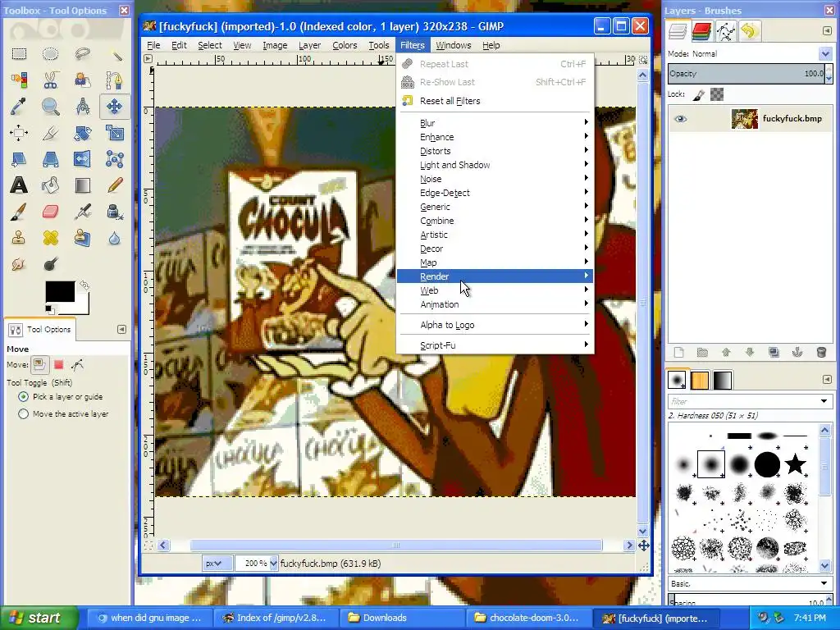Select the Ink tool
The width and height of the screenshot is (840, 630).
pos(114,212)
